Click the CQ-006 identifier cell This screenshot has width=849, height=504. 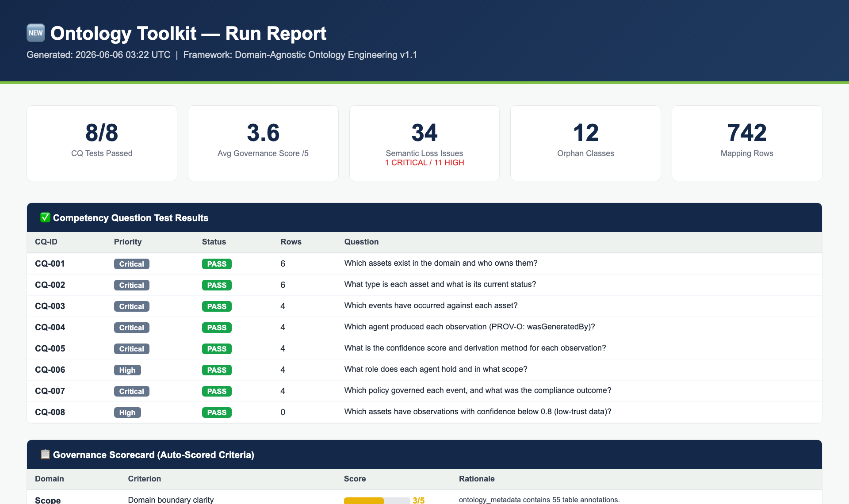click(50, 370)
